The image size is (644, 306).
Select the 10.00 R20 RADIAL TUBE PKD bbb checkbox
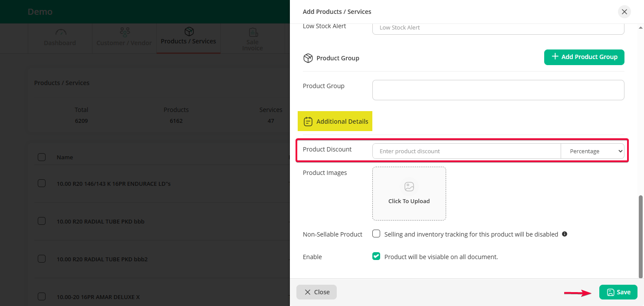pos(42,221)
